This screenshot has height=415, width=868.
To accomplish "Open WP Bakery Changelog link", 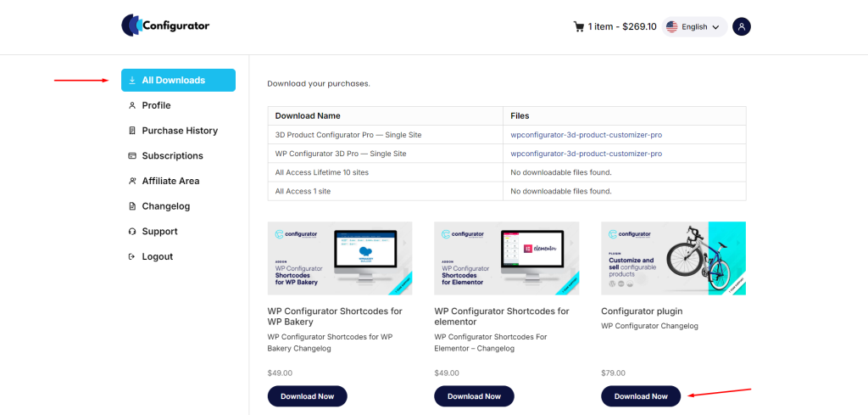I will pos(331,342).
